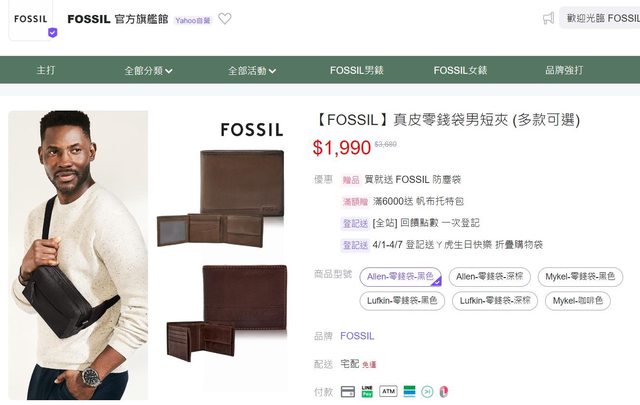Click the credit card payment icon
Viewport: 640px width, 405px height.
point(348,391)
